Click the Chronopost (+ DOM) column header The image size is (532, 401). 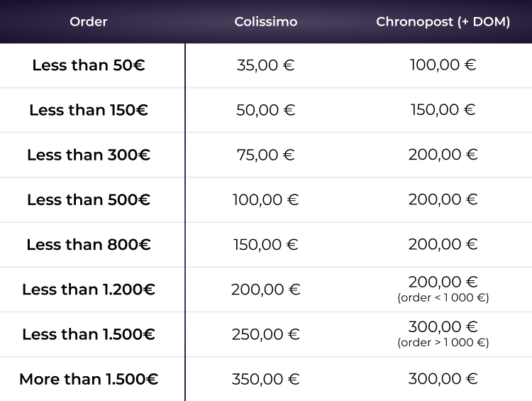(443, 22)
